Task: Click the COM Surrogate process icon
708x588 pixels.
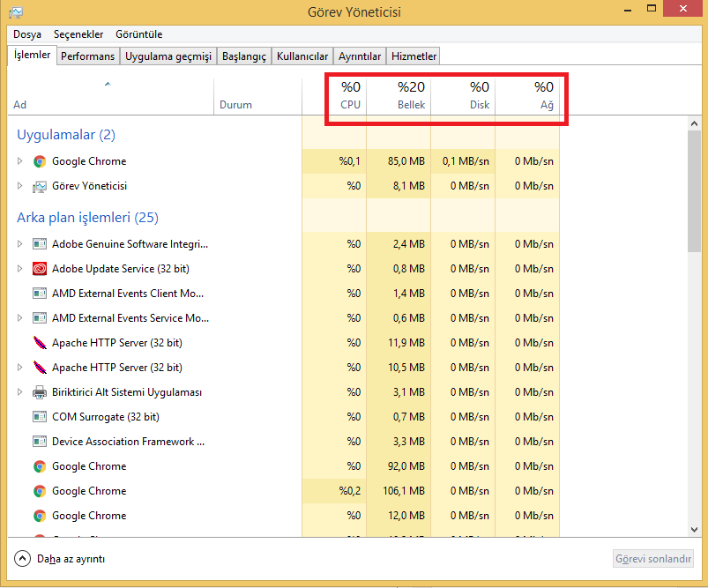Action: click(39, 417)
